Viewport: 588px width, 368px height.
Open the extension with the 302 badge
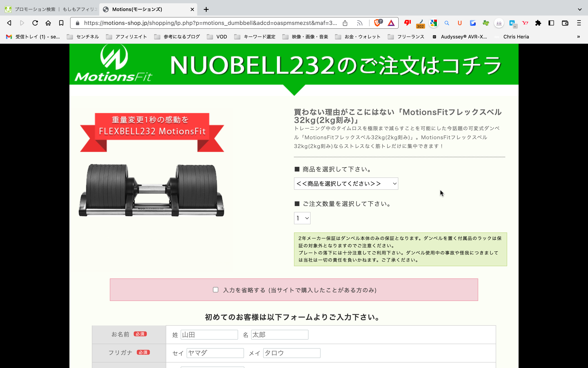coord(420,24)
